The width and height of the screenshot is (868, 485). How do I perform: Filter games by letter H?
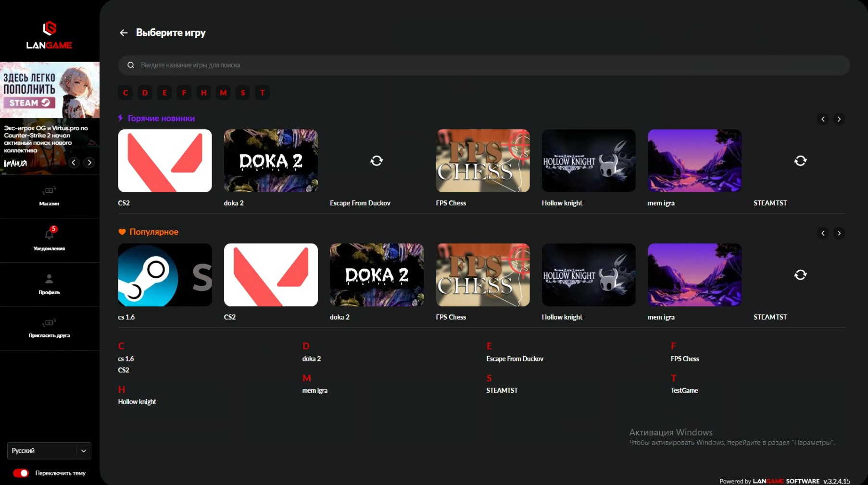point(204,93)
